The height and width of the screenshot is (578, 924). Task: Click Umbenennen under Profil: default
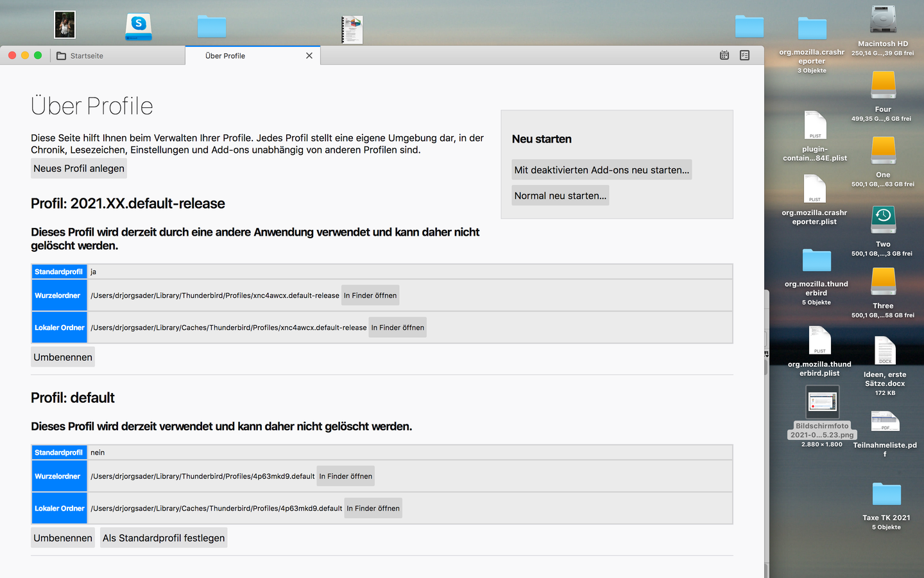point(63,538)
